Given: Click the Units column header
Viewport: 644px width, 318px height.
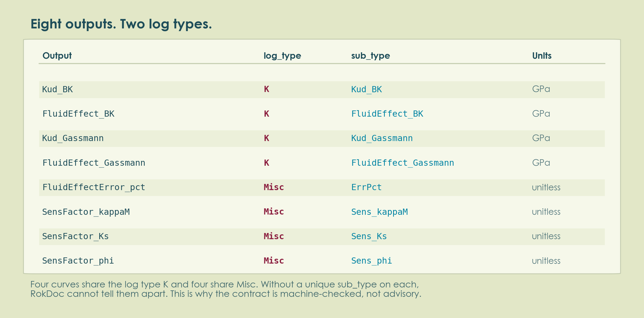Looking at the screenshot, I should pos(542,56).
